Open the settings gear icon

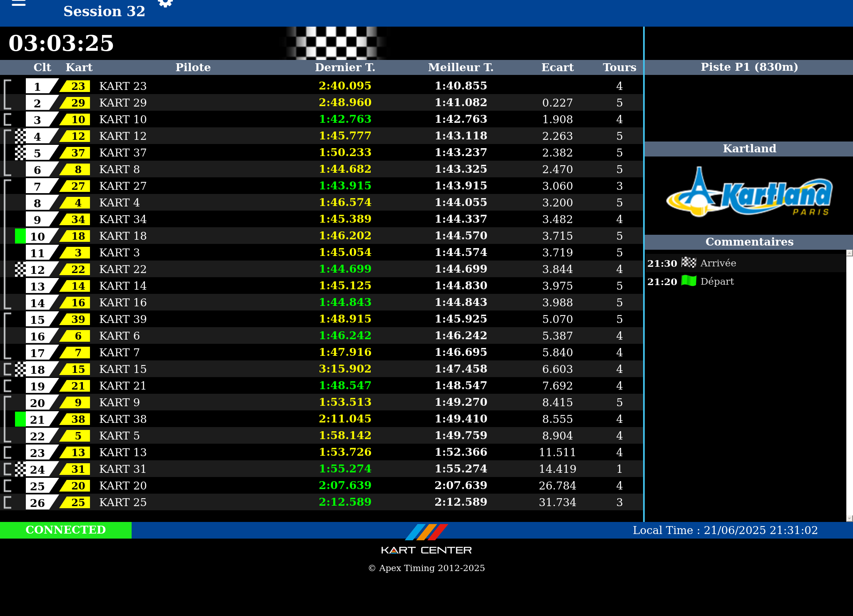point(165,3)
